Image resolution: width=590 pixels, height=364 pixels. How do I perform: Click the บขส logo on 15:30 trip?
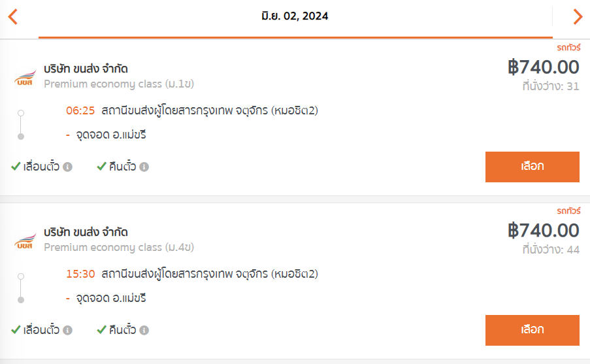click(x=25, y=241)
